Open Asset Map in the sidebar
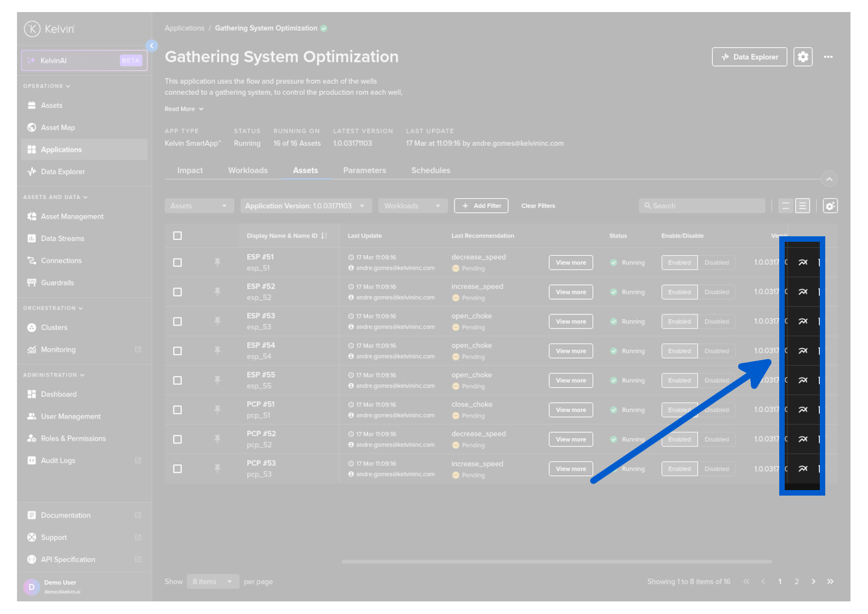The width and height of the screenshot is (868, 614). [58, 128]
